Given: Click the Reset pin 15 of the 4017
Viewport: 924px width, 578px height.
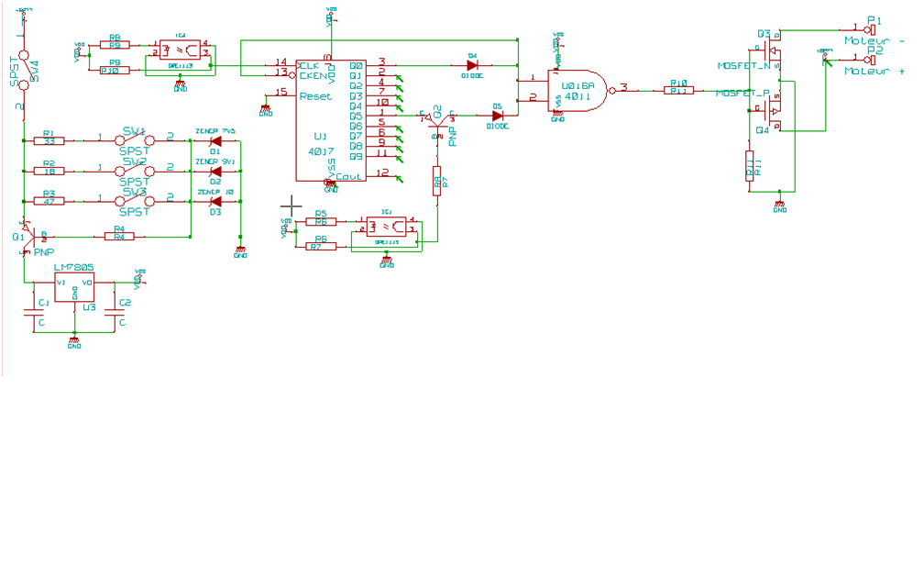Looking at the screenshot, I should pos(280,94).
